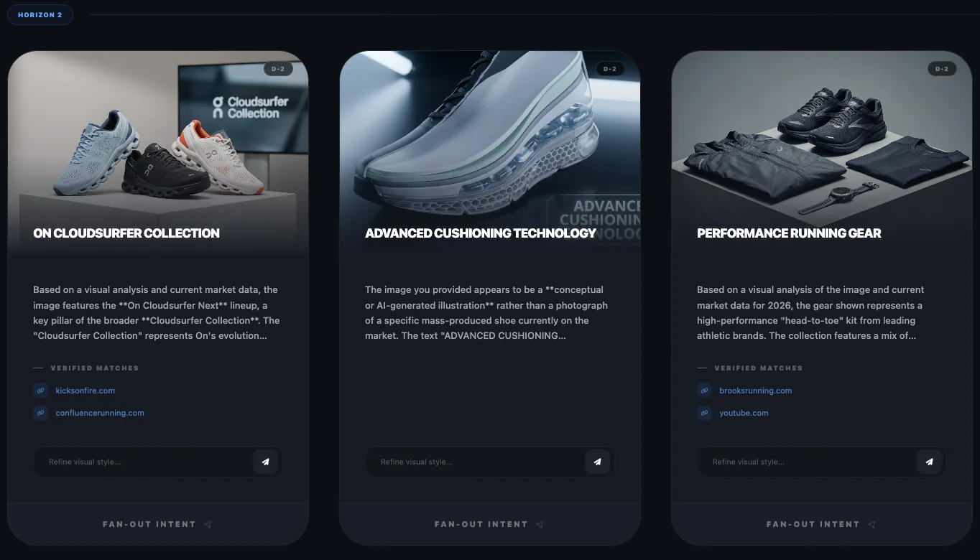Click D-2 badge on Cloudsurfer Collection image
The image size is (980, 560).
click(277, 69)
